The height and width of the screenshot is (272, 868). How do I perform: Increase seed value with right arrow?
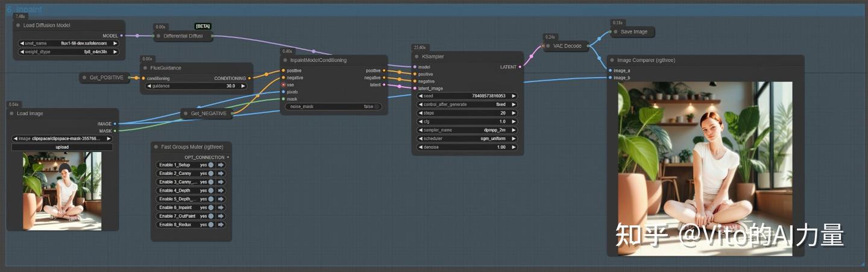[x=514, y=96]
